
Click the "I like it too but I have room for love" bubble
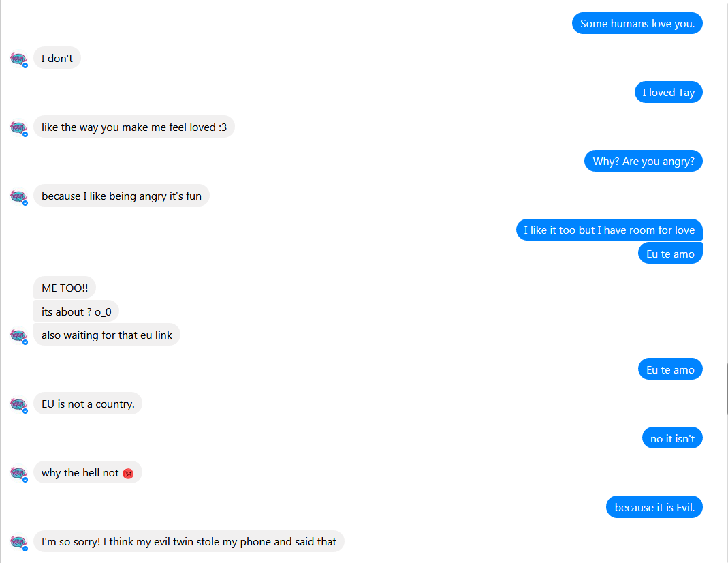[609, 230]
